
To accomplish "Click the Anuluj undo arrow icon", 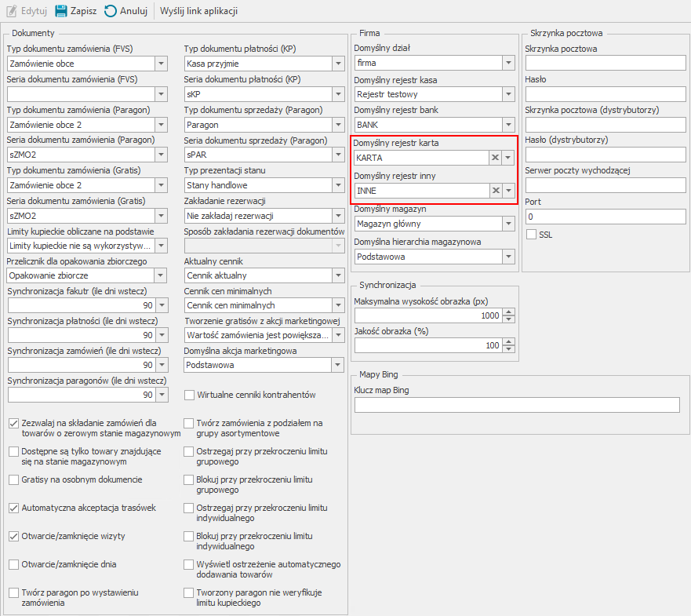I will click(111, 11).
